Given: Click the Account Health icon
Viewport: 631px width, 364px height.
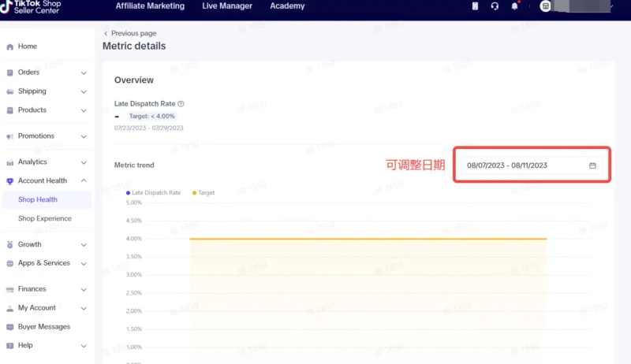Looking at the screenshot, I should pos(10,181).
